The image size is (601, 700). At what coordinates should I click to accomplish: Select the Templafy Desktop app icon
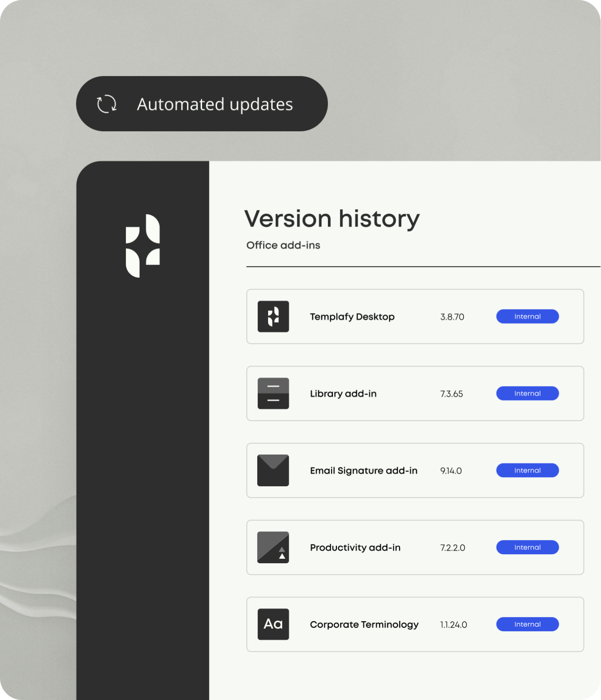273,316
